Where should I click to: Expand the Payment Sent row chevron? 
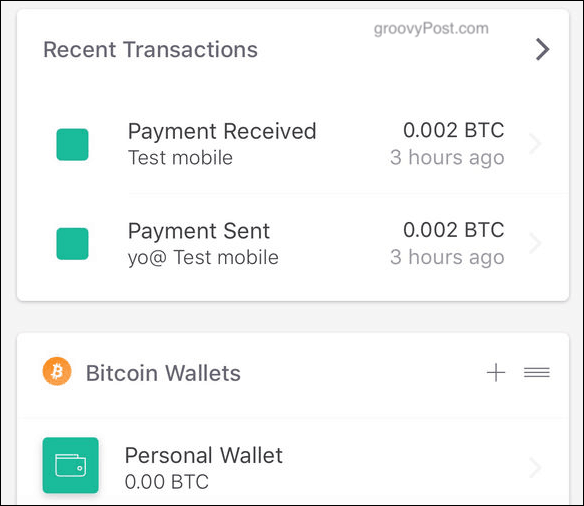tap(535, 244)
